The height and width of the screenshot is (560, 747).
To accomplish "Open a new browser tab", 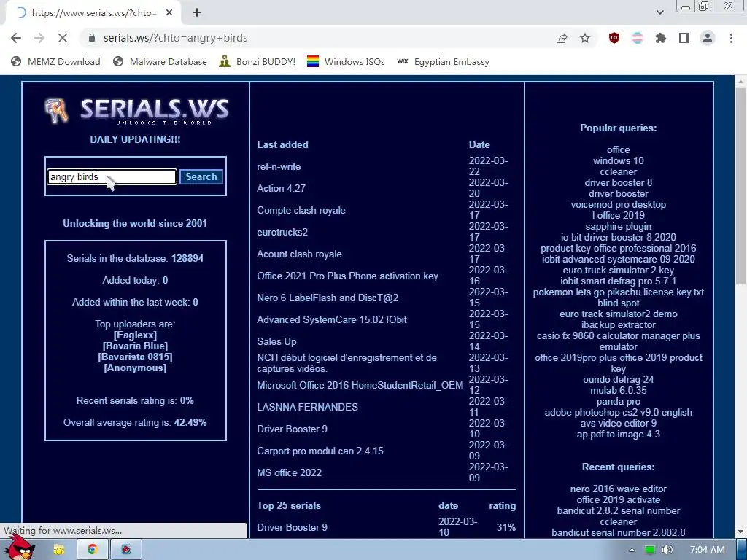I will (x=197, y=13).
